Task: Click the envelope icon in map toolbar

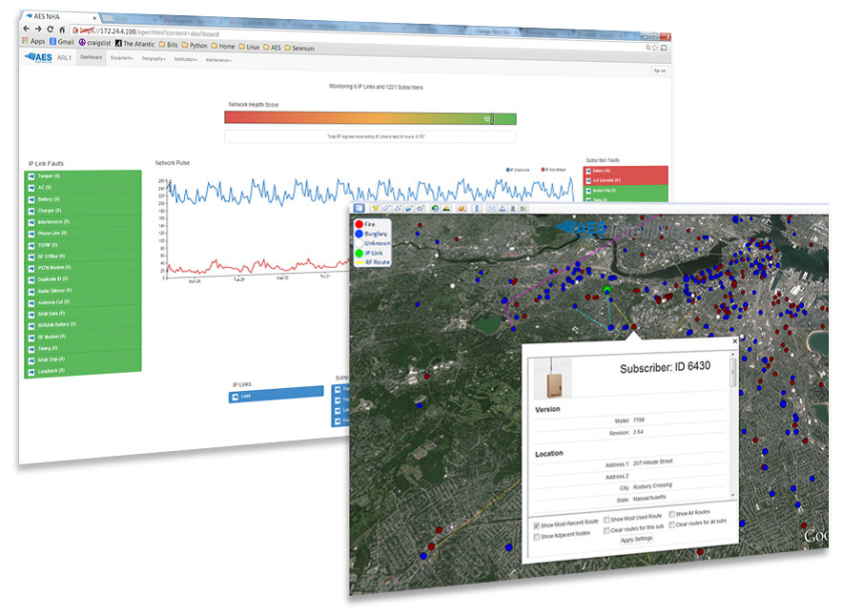Action: [491, 208]
